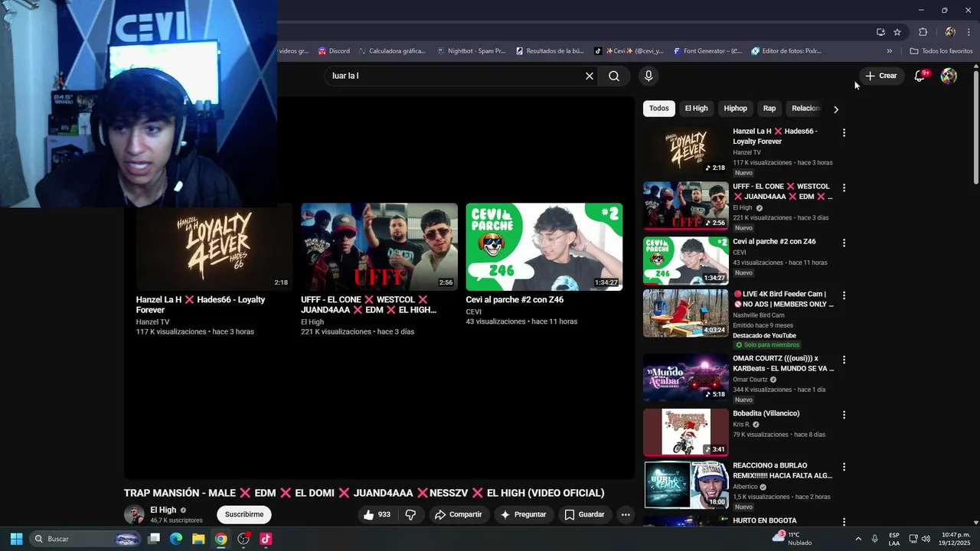The height and width of the screenshot is (551, 980).
Task: Open options for UFFF sidebar video
Action: click(x=844, y=187)
